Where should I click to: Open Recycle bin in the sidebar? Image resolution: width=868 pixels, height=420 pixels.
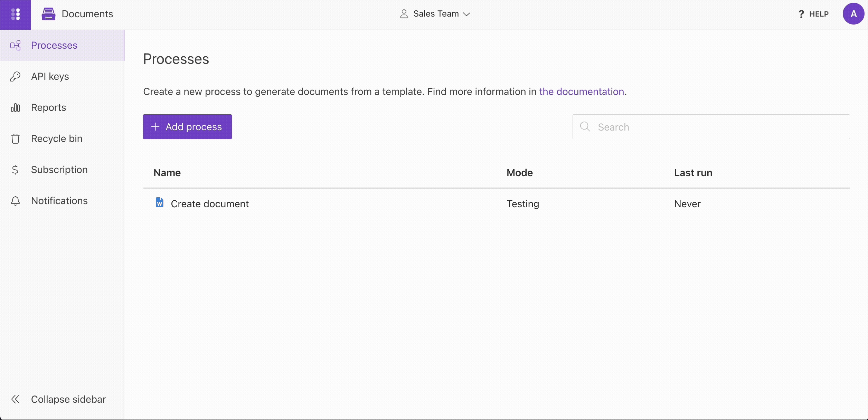tap(62, 139)
